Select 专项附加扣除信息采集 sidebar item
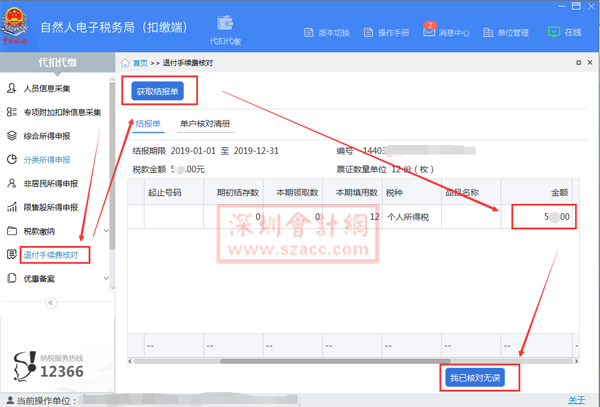The height and width of the screenshot is (407, 600). pyautogui.click(x=60, y=113)
